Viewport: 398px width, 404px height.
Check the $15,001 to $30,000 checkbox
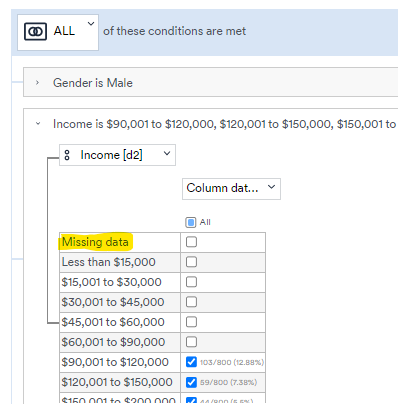pyautogui.click(x=191, y=282)
